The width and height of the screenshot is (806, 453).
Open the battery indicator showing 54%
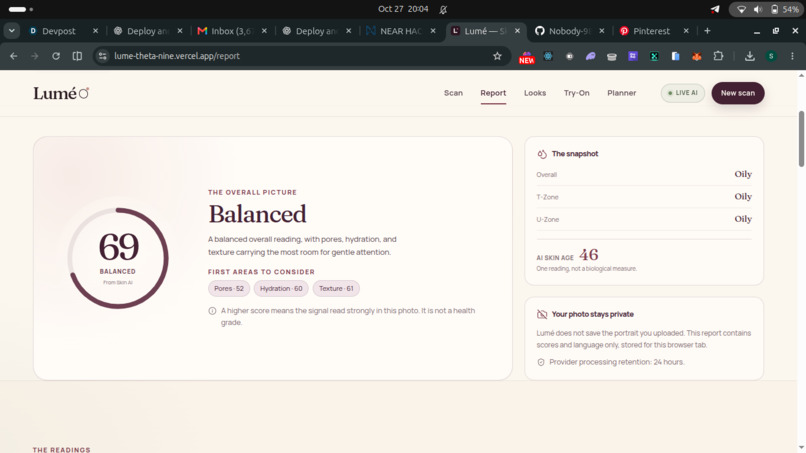784,9
